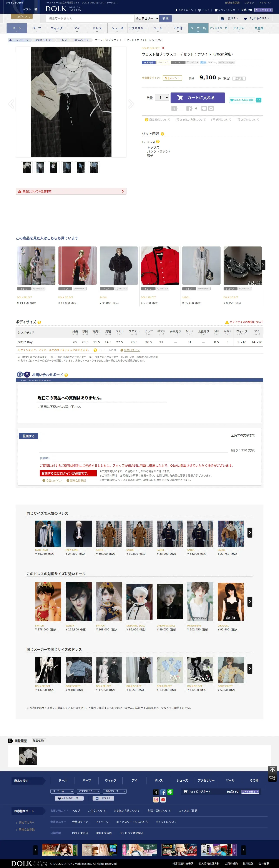Show next product image arrow
The width and height of the screenshot is (279, 868).
coord(131,104)
